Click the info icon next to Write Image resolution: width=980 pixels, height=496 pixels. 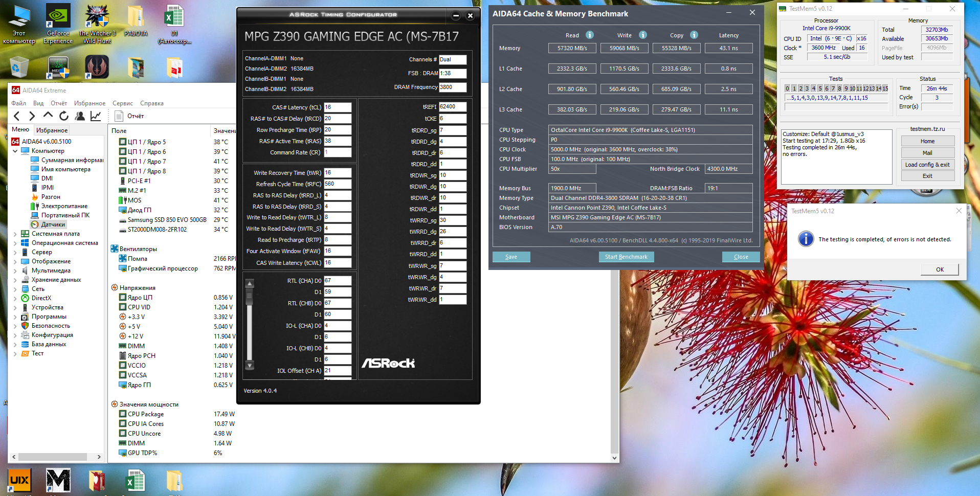(643, 35)
